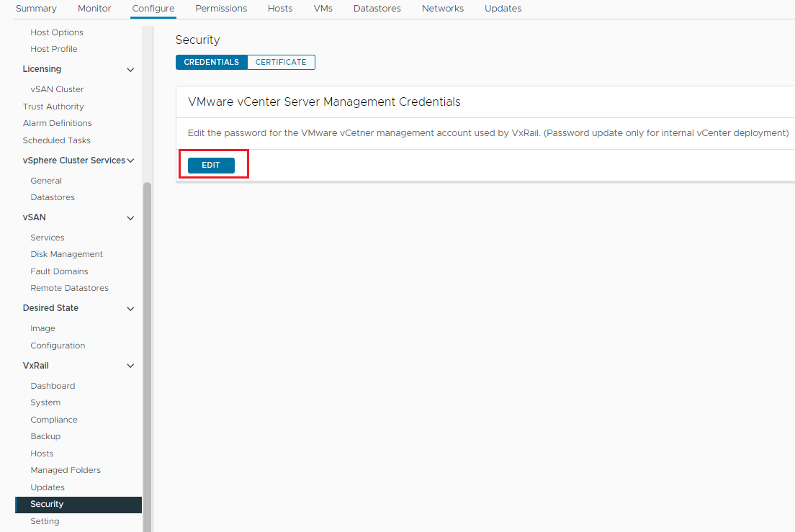The width and height of the screenshot is (795, 532).
Task: Open the VMs tab
Action: point(323,9)
